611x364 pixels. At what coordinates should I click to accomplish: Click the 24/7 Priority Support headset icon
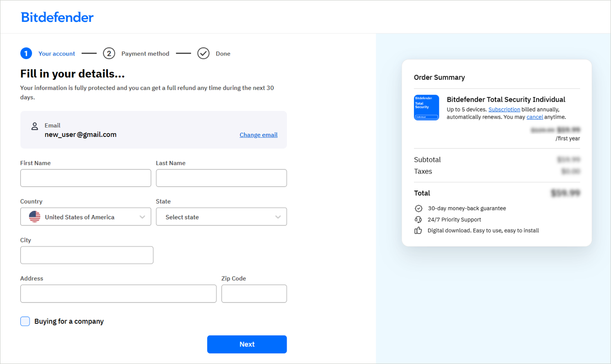(x=419, y=219)
